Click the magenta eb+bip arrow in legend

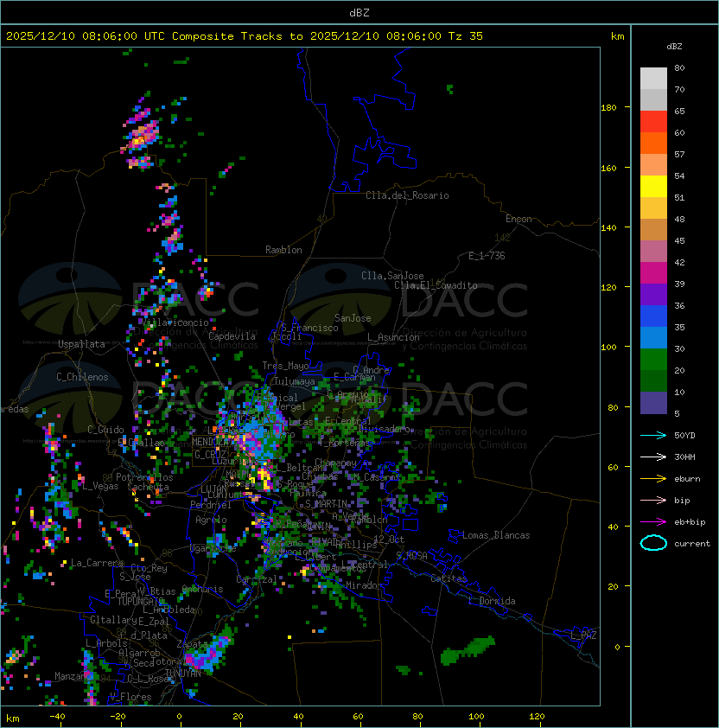click(x=653, y=522)
